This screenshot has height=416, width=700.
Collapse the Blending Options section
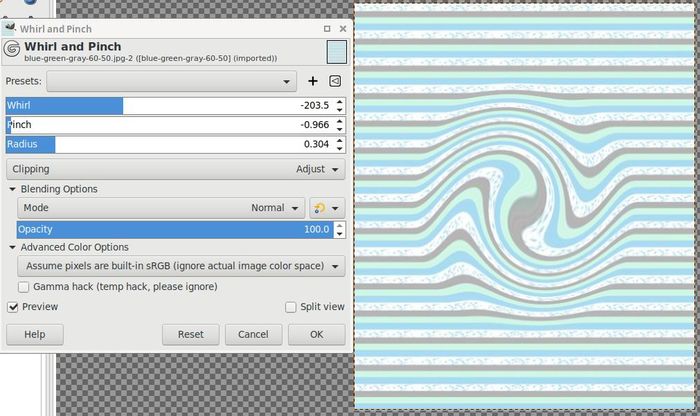(x=12, y=189)
